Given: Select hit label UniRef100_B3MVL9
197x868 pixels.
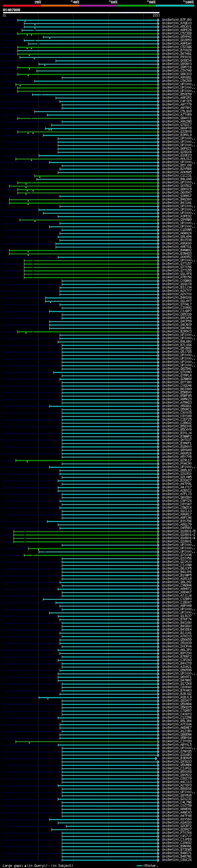Looking at the screenshot, I should pos(176,135).
